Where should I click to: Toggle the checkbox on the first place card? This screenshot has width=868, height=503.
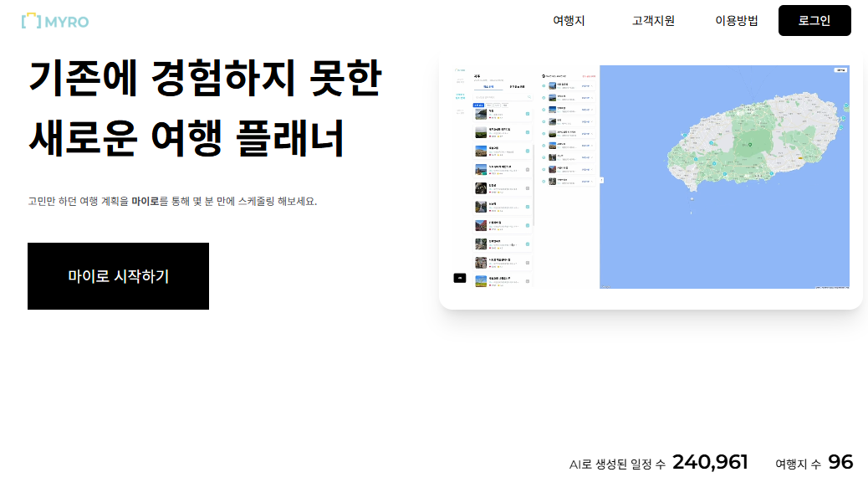coord(528,114)
